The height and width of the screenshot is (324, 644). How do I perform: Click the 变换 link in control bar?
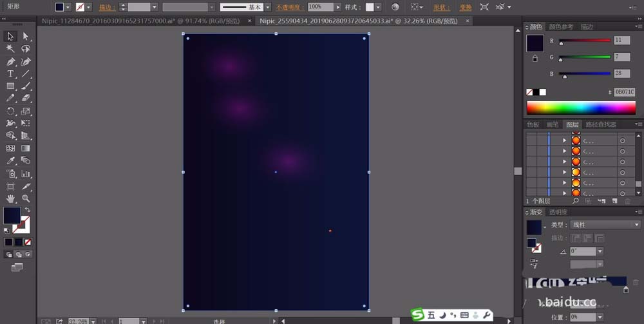tap(466, 7)
